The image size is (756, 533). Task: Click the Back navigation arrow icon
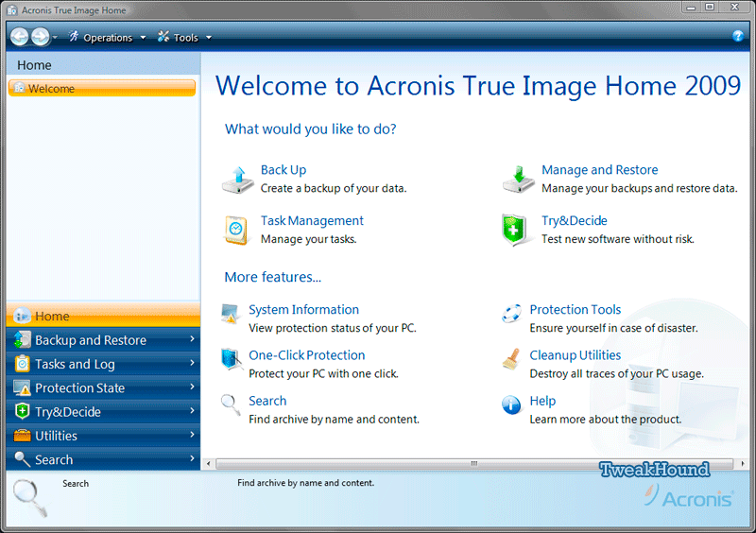click(20, 37)
